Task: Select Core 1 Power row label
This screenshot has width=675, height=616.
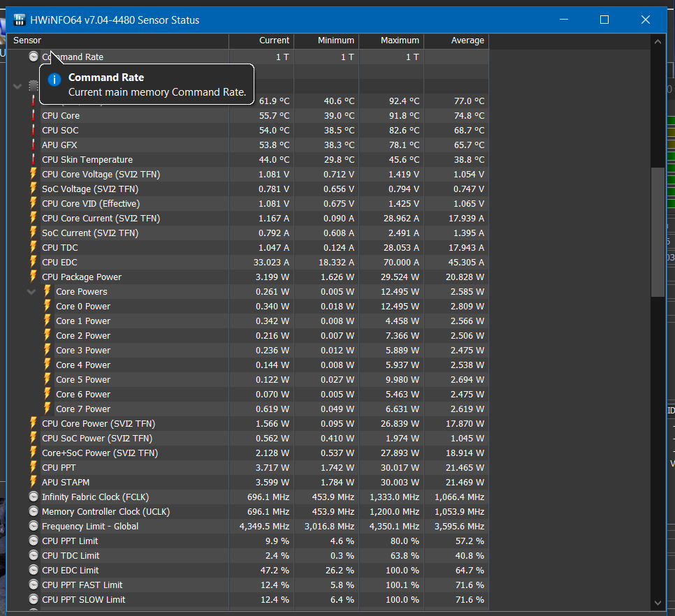Action: (83, 321)
